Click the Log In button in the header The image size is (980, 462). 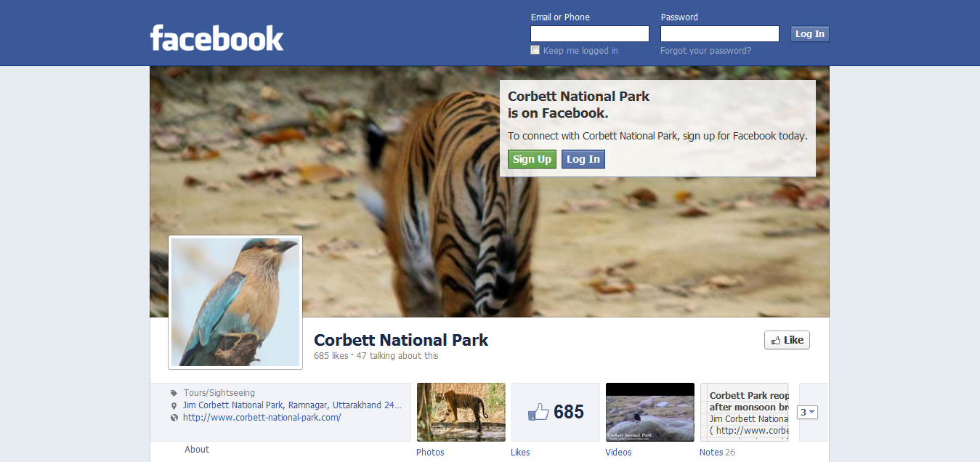[x=810, y=34]
